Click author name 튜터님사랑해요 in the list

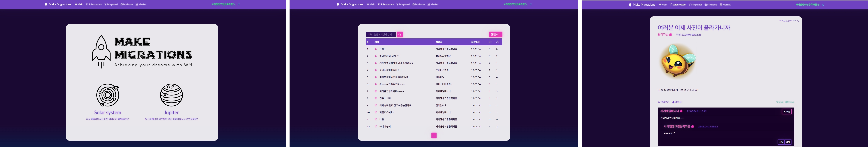443,56
